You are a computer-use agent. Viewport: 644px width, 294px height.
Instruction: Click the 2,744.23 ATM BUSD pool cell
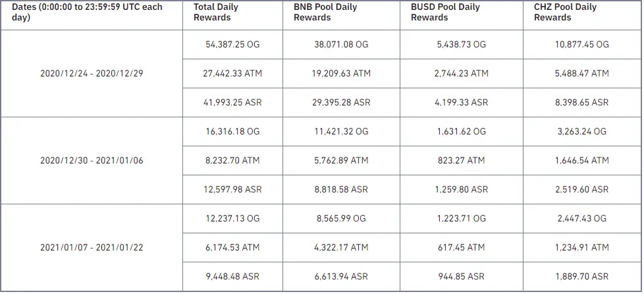click(462, 74)
